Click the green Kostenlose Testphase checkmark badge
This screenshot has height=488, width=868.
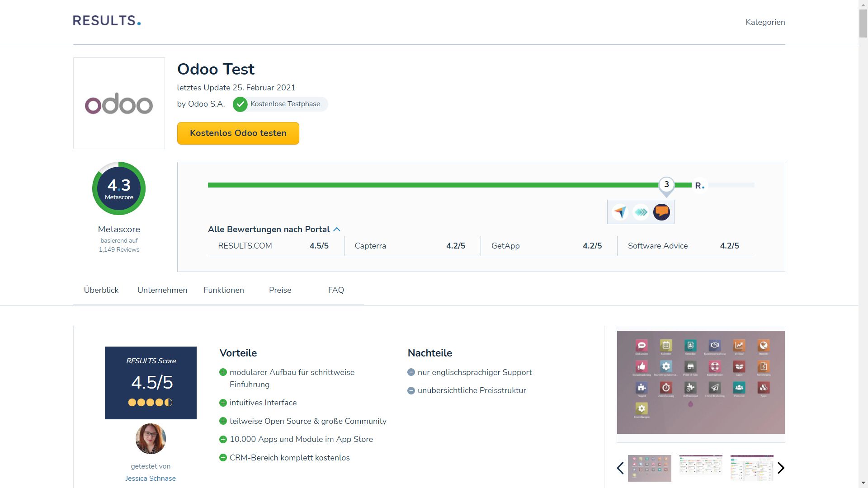pos(240,104)
